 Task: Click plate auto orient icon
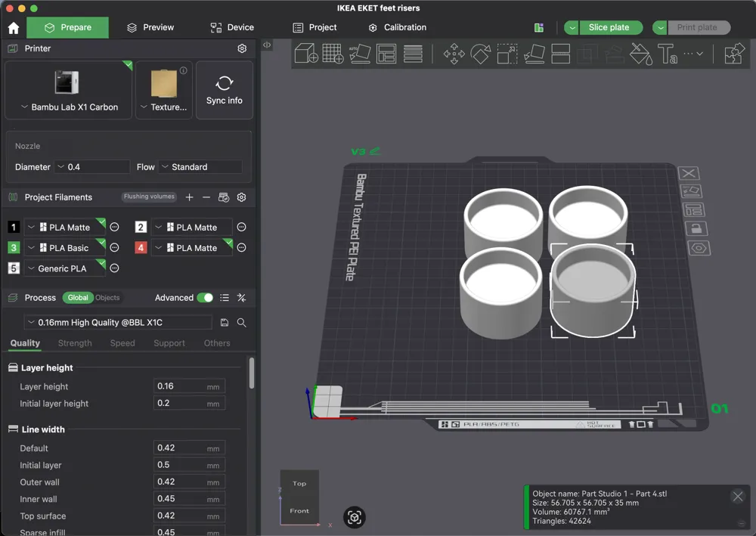[692, 191]
